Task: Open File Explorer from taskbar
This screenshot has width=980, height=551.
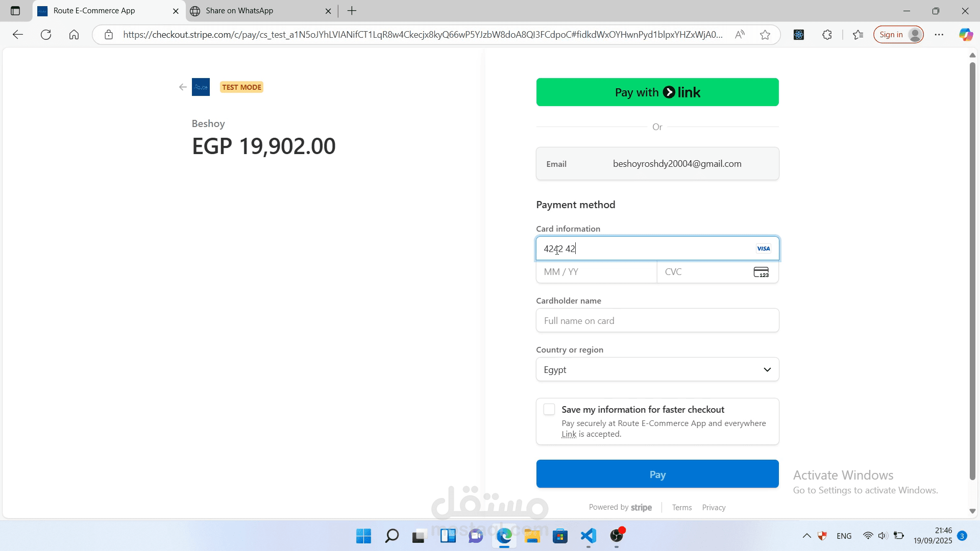Action: click(532, 536)
